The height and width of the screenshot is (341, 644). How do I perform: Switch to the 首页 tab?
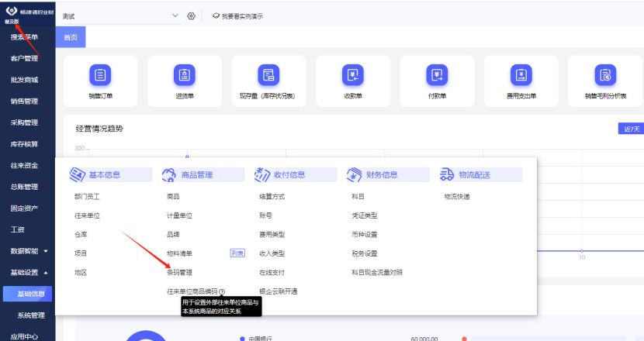coord(71,37)
